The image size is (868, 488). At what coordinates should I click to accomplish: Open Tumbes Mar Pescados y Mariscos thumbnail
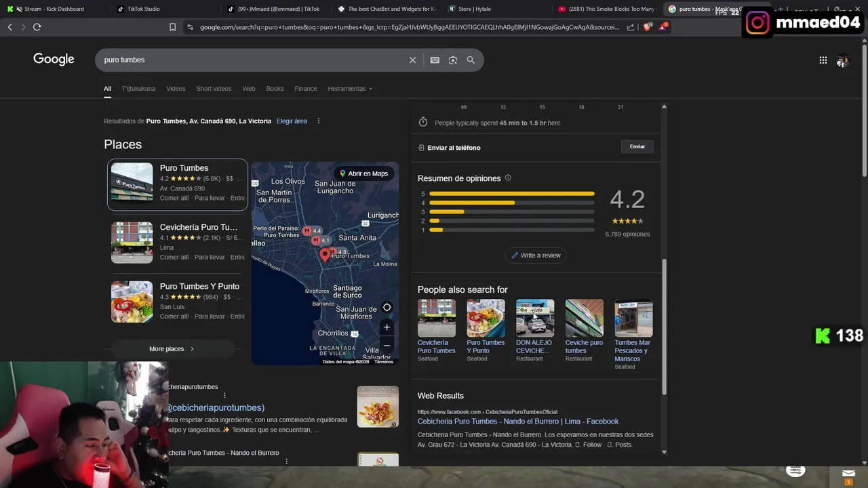pyautogui.click(x=633, y=318)
